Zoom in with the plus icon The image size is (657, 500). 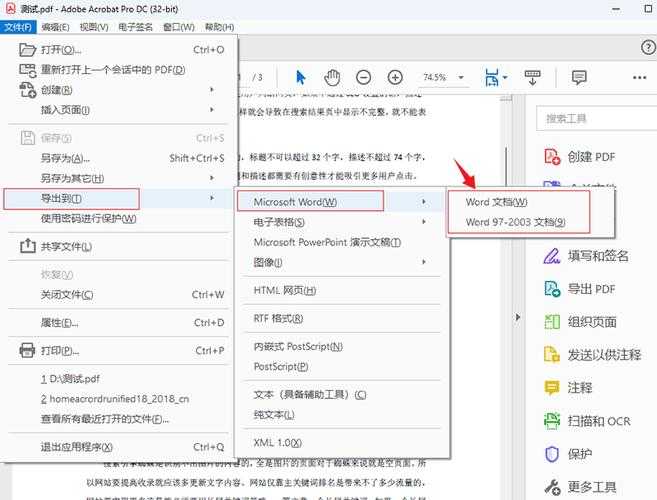click(x=395, y=78)
